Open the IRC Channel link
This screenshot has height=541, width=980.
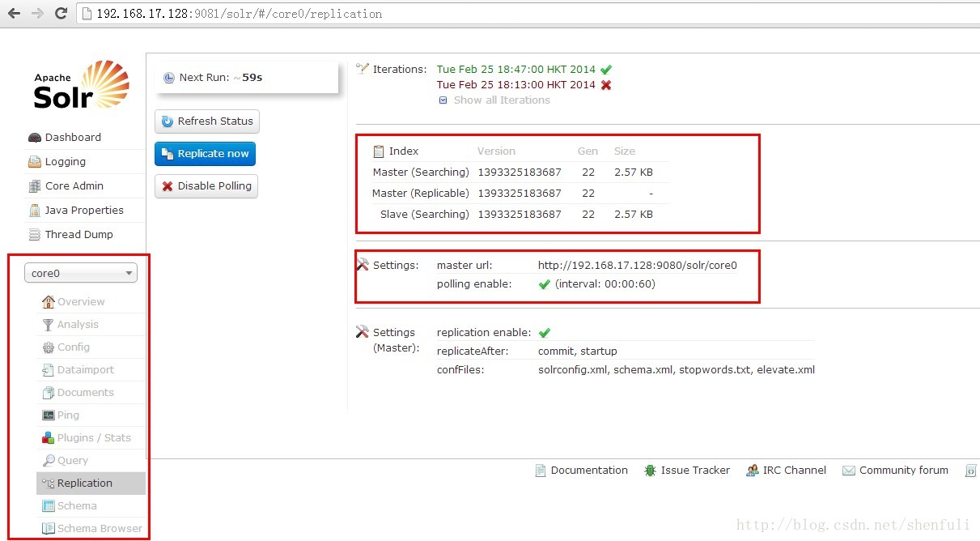(795, 471)
